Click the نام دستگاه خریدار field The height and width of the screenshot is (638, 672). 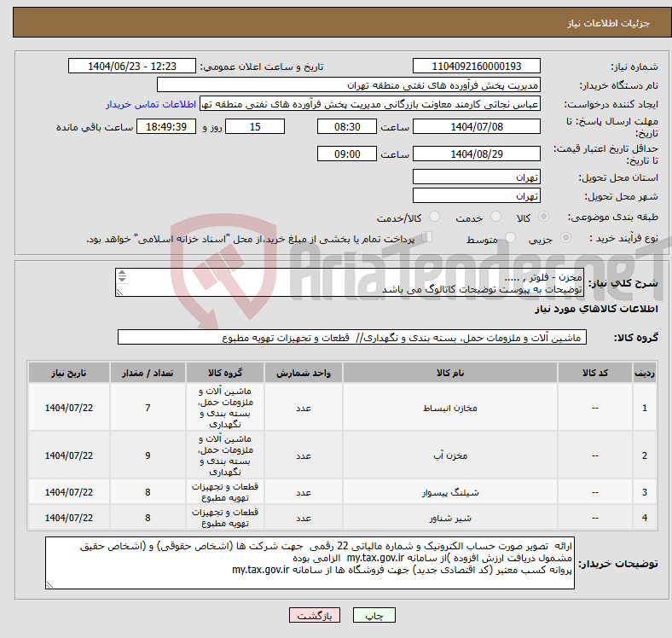point(349,85)
